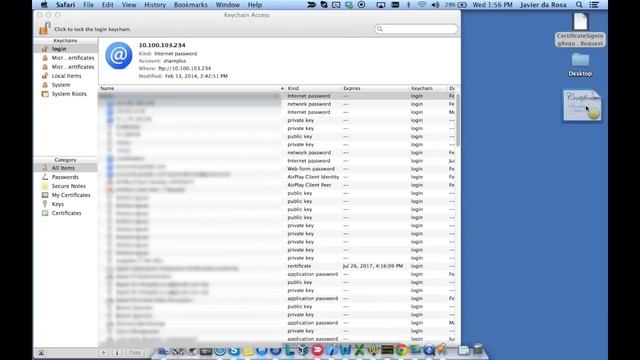Open the Safari menu
Image resolution: width=640 pixels, height=360 pixels.
coord(65,5)
